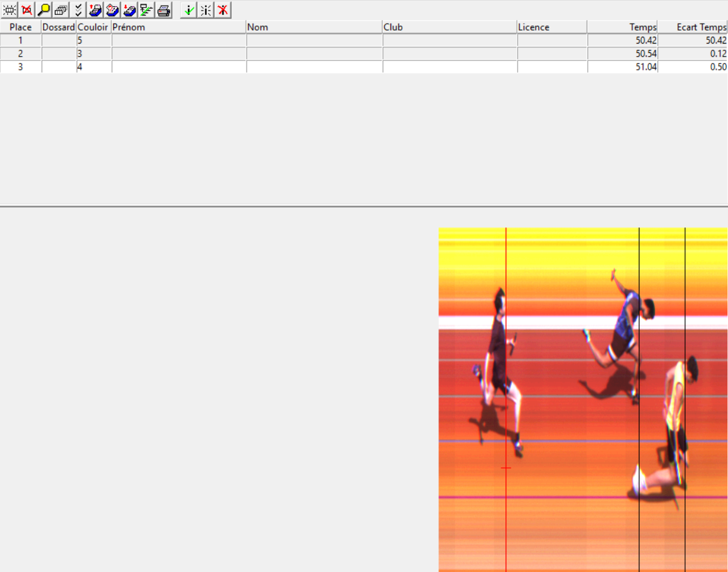
Task: Click the Temps column header
Action: (x=622, y=27)
